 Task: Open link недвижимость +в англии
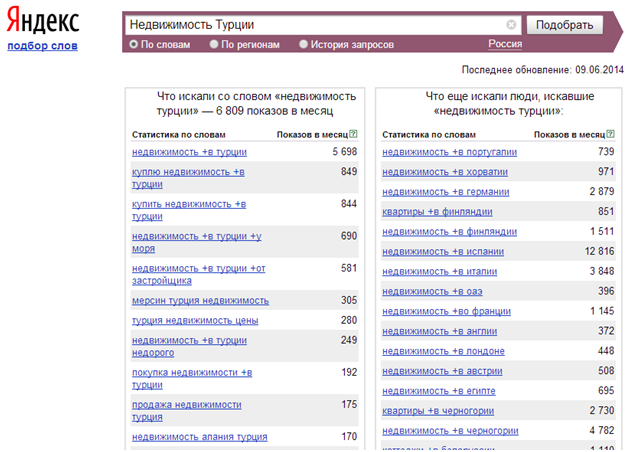click(439, 331)
